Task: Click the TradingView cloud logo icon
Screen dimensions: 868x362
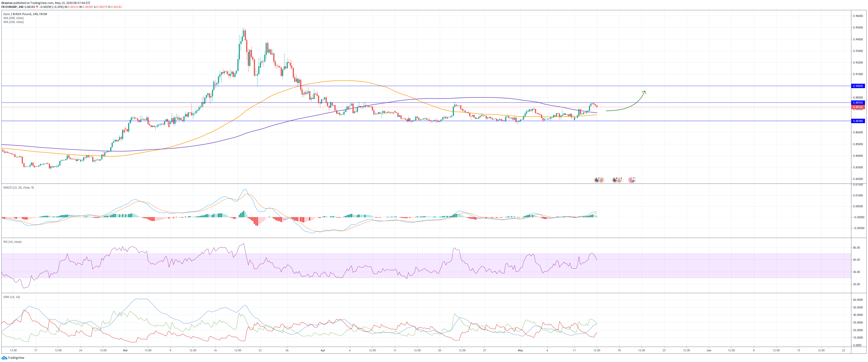Action: point(4,358)
